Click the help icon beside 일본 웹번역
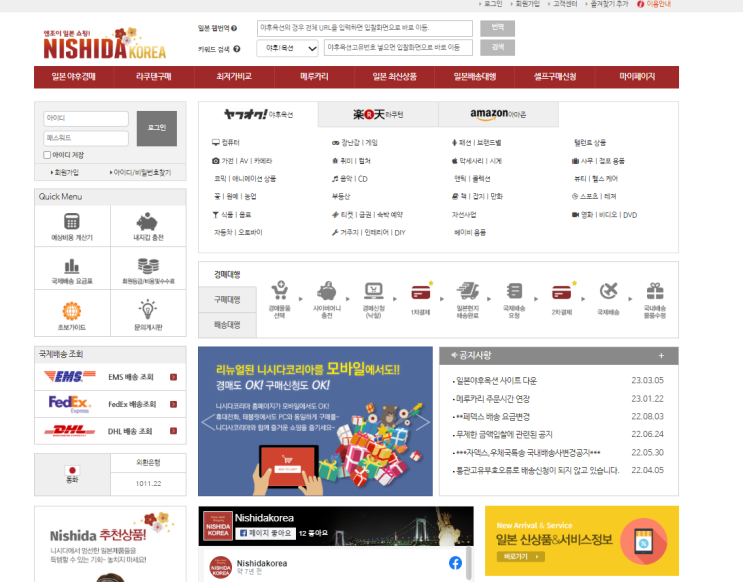The image size is (743, 582). tap(234, 28)
